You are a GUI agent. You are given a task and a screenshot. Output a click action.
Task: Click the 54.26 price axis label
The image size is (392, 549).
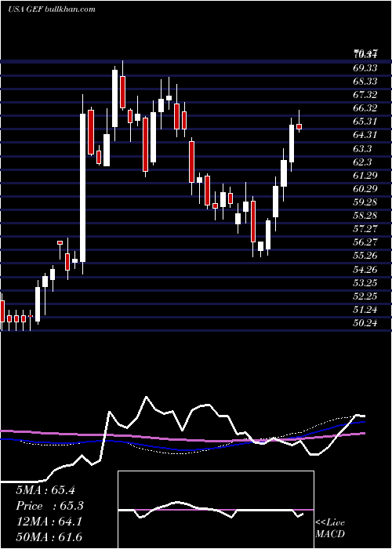[x=365, y=270]
